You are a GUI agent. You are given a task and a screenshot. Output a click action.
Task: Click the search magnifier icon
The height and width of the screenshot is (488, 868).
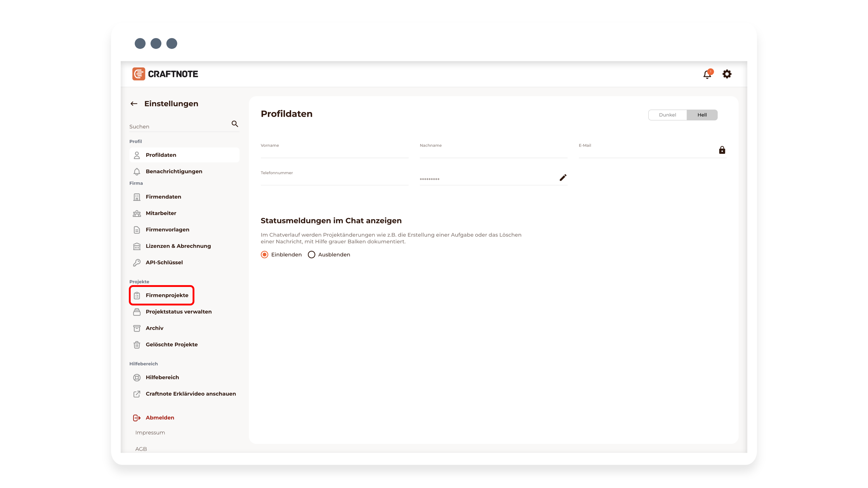(235, 124)
